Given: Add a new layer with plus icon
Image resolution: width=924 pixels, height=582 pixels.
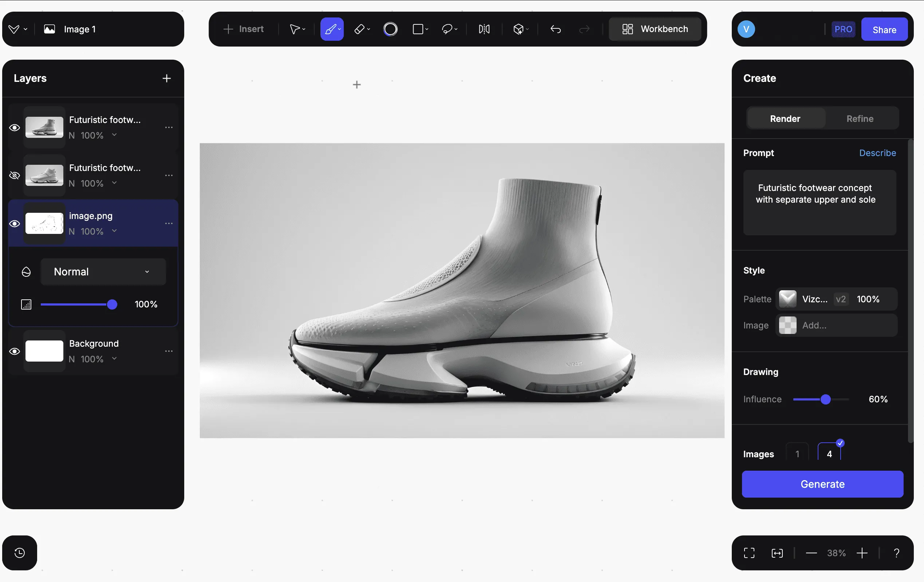Looking at the screenshot, I should [x=166, y=78].
